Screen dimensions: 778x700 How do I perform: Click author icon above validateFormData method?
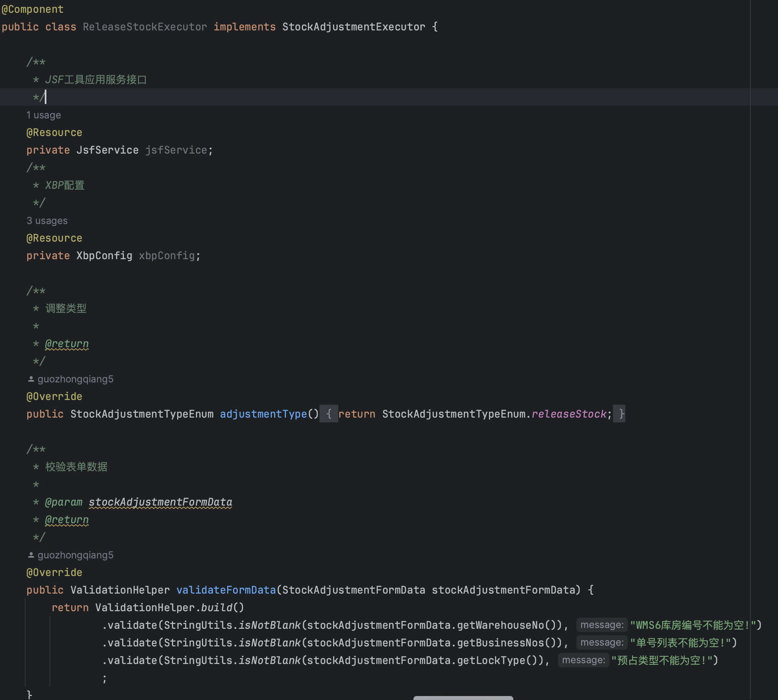[x=31, y=555]
